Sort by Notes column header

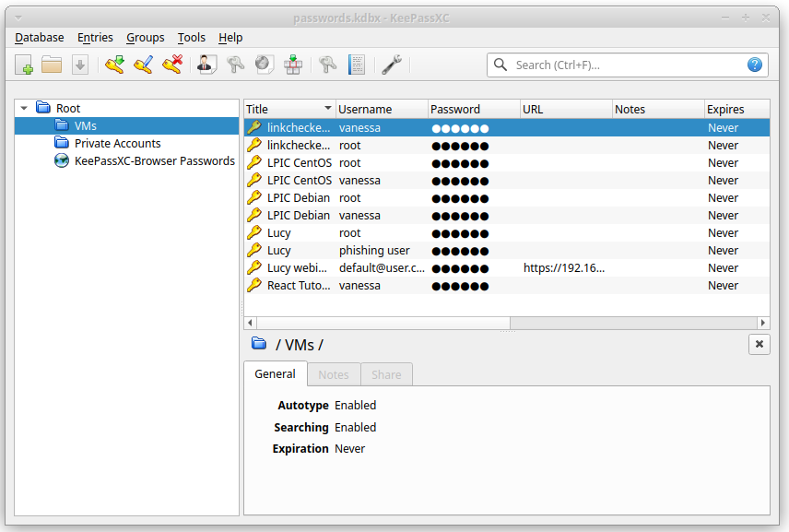tap(658, 109)
